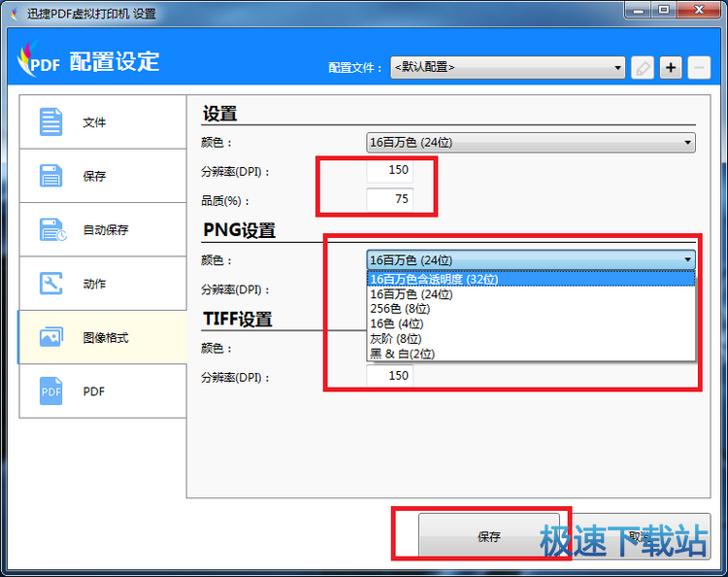
Task: Click the TIFF设置 section heading
Action: [x=237, y=320]
